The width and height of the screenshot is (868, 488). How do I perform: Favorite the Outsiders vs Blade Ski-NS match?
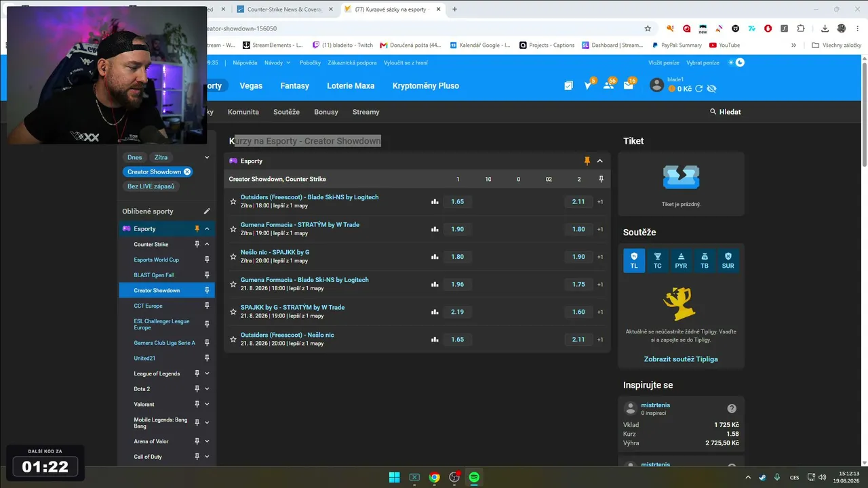coord(233,201)
